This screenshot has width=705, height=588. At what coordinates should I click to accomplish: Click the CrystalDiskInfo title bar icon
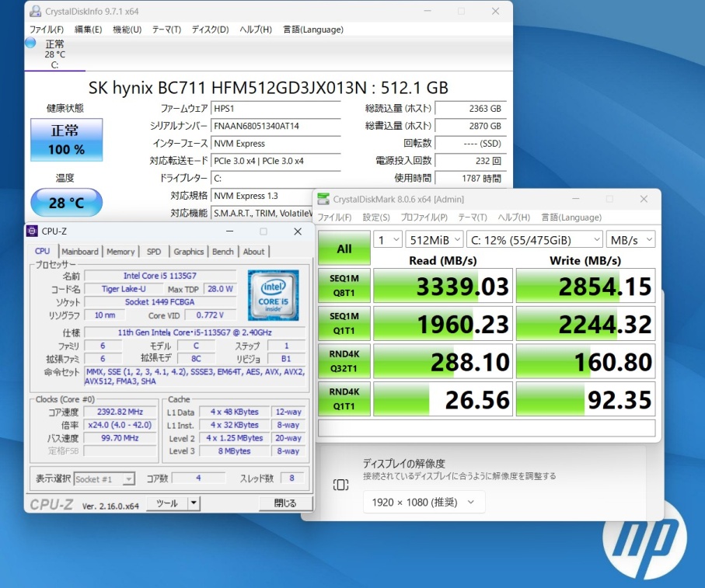35,11
